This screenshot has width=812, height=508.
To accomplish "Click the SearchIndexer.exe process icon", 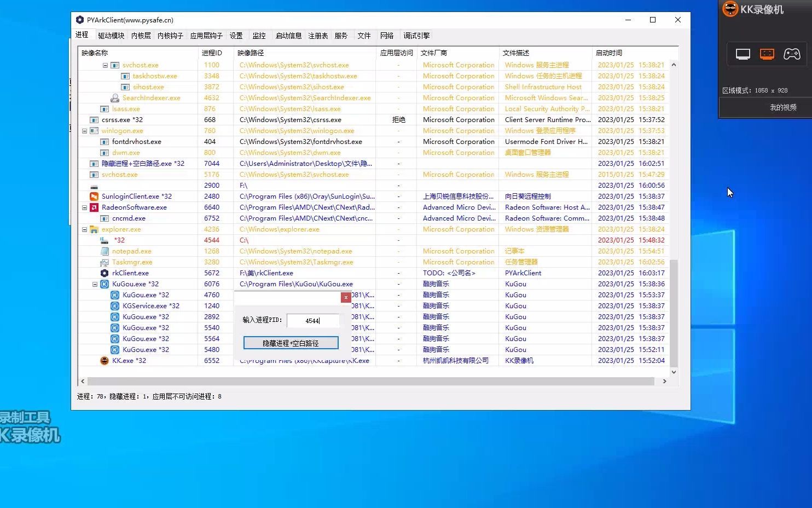I will [x=115, y=98].
